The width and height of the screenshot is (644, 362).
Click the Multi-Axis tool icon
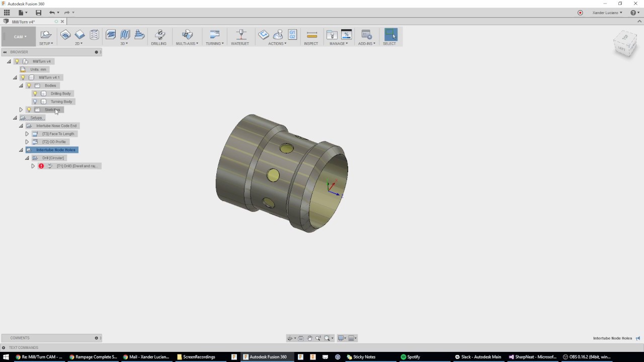point(187,34)
